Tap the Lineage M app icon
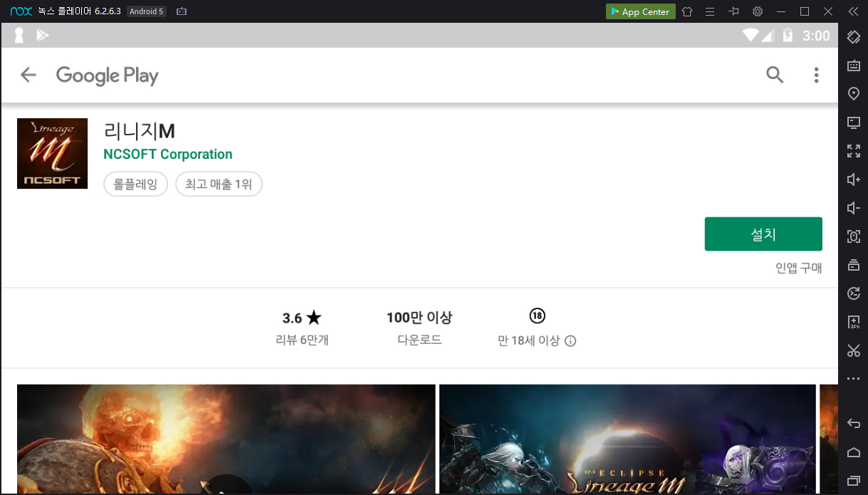Image resolution: width=868 pixels, height=495 pixels. [x=52, y=153]
